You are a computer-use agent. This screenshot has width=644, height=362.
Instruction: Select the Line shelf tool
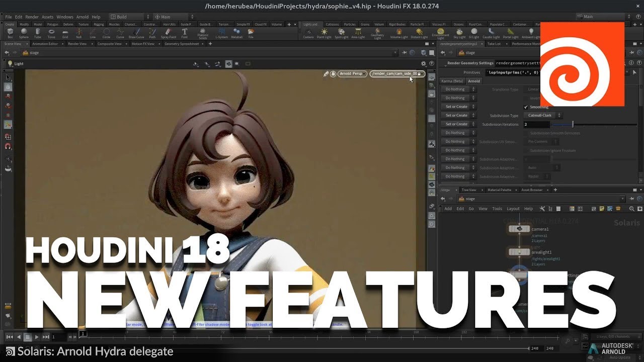pyautogui.click(x=93, y=33)
